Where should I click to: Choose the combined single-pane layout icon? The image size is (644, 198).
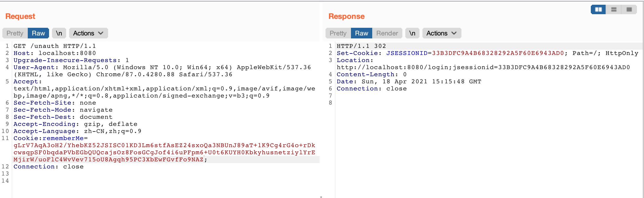tap(629, 9)
